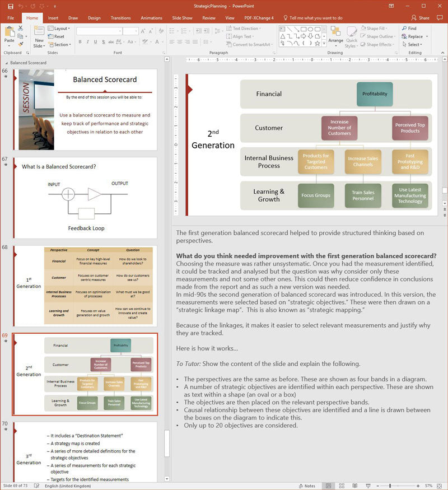Toggle Justify text alignment
The width and height of the screenshot is (448, 490).
pyautogui.click(x=195, y=42)
